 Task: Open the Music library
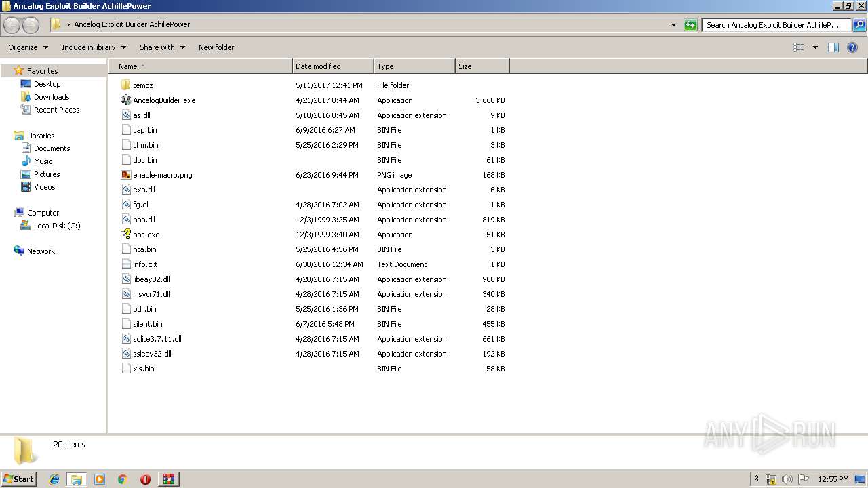(43, 161)
